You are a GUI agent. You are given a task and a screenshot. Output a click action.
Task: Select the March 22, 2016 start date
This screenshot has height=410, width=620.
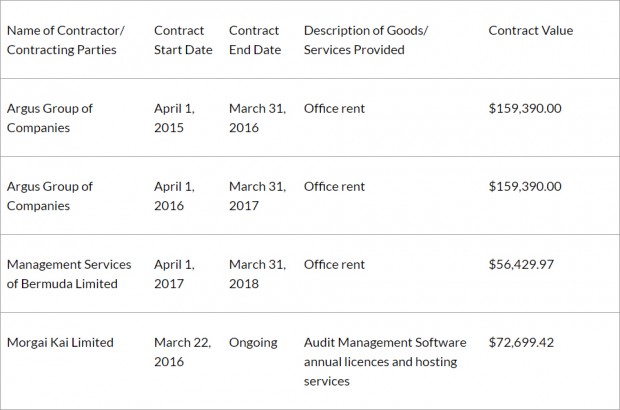pos(183,351)
